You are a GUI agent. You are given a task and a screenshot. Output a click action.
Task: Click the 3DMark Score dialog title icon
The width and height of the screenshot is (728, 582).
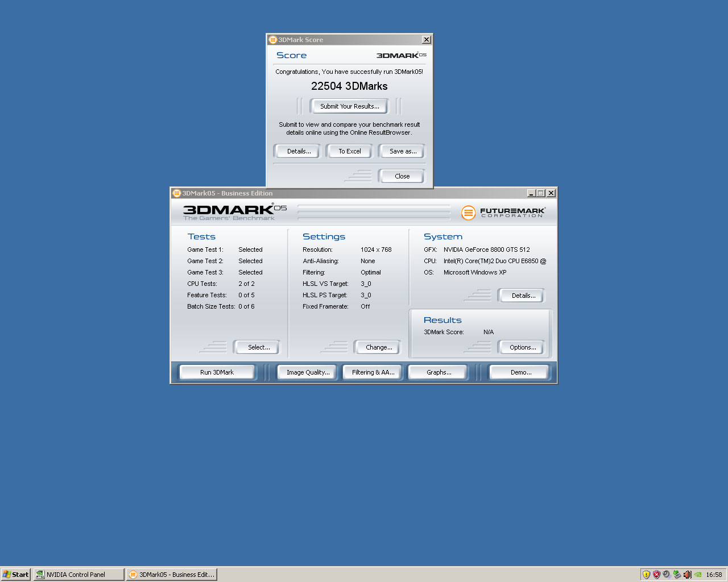[x=272, y=40]
